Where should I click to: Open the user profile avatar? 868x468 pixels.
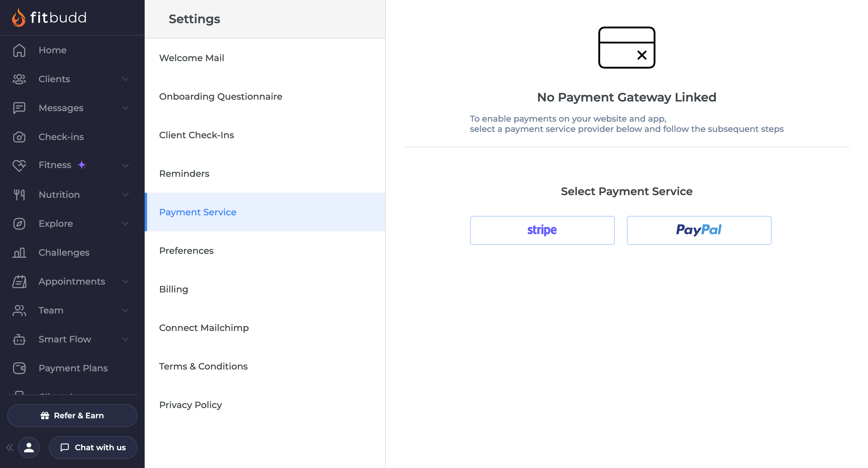click(x=29, y=448)
